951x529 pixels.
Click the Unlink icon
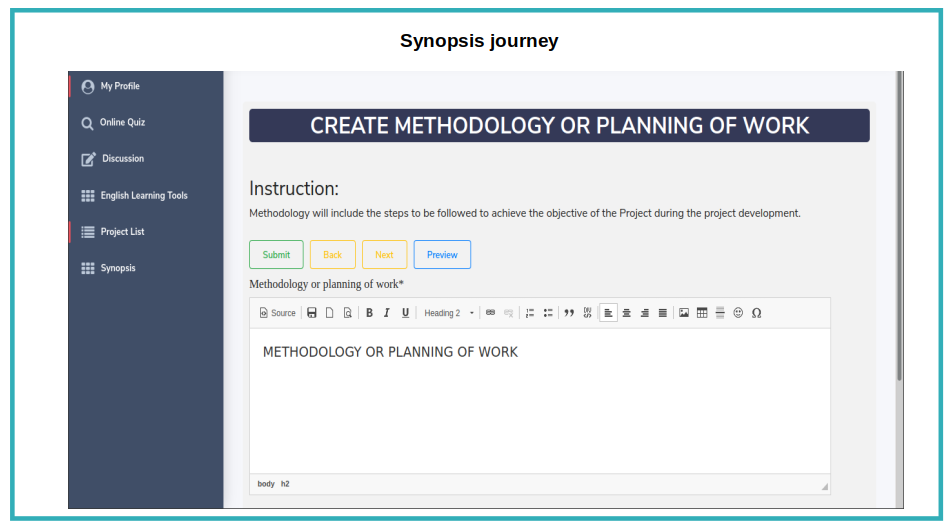coord(508,313)
